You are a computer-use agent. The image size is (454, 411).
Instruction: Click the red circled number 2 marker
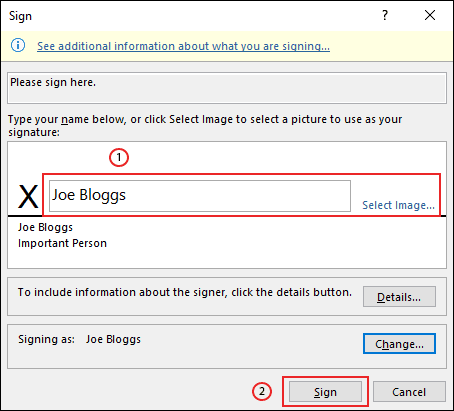point(262,391)
